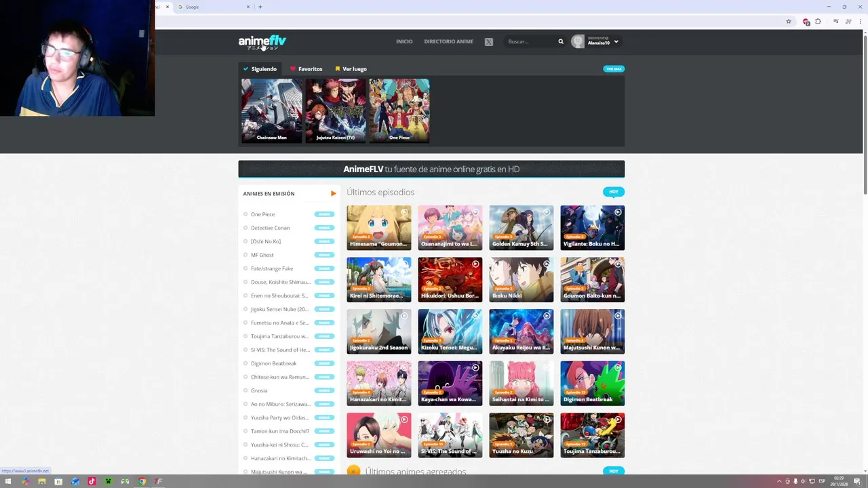Open Gnosia in airing list

click(259, 390)
